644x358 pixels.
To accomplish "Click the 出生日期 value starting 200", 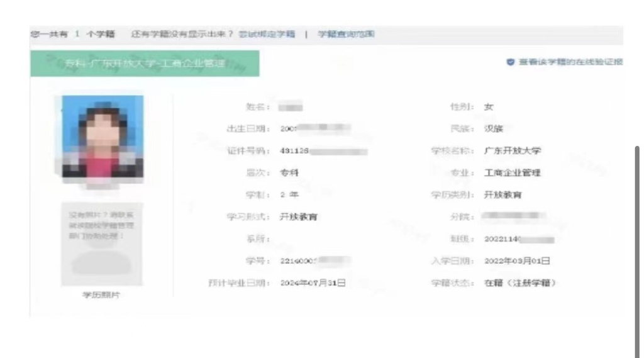I will [316, 128].
